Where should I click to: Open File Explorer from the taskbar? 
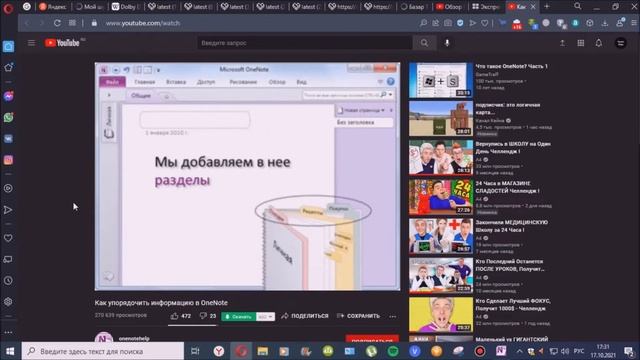click(x=262, y=351)
